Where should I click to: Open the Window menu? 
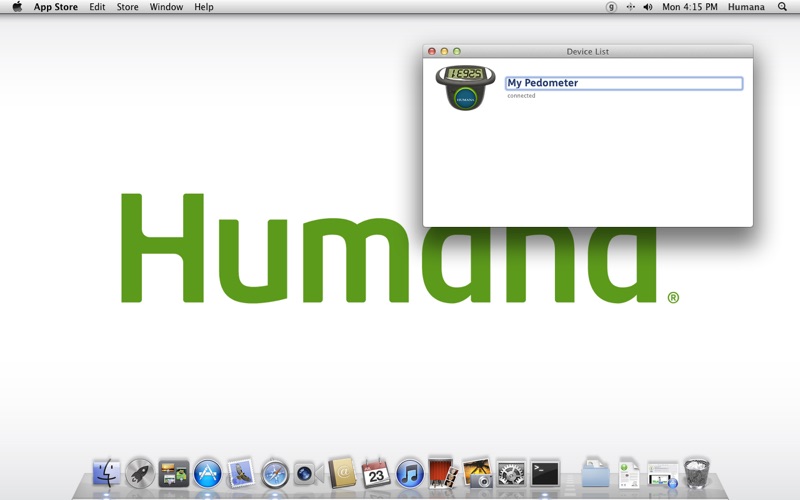pos(166,7)
